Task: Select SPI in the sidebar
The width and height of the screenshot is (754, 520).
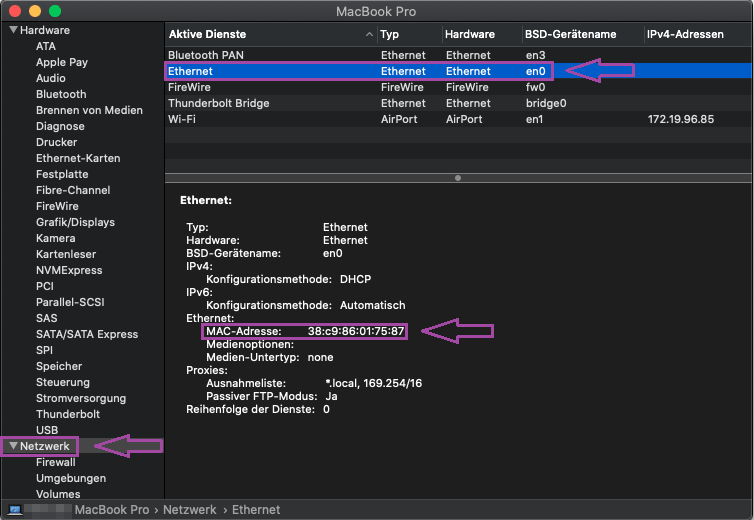Action: [x=44, y=350]
